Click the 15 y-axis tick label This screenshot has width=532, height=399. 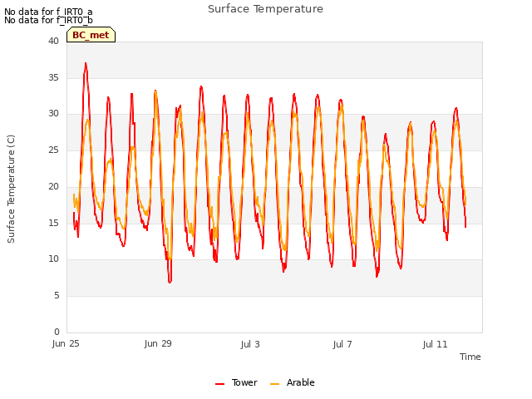(53, 223)
